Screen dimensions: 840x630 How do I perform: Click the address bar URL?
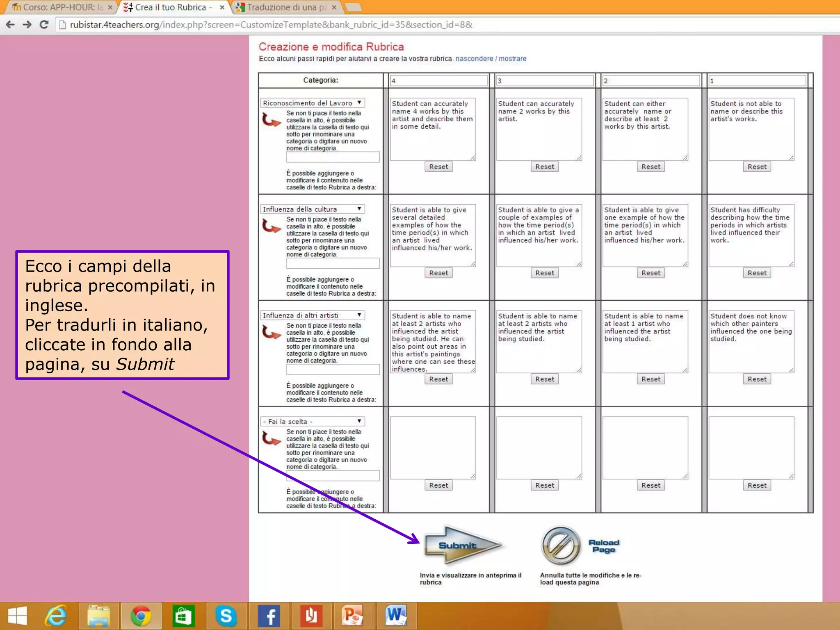[x=271, y=25]
